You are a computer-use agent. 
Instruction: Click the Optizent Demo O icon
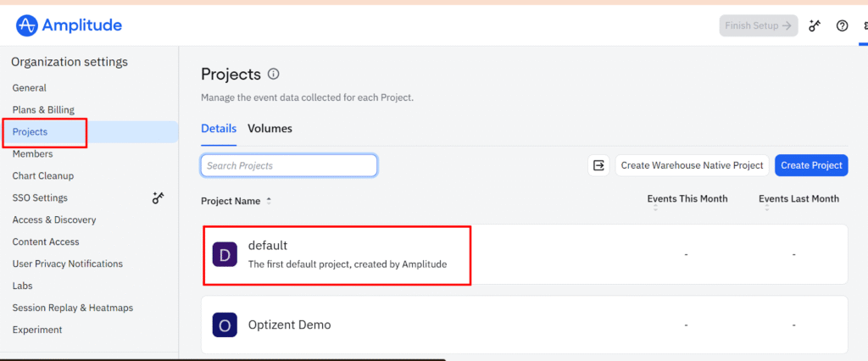[x=225, y=325]
